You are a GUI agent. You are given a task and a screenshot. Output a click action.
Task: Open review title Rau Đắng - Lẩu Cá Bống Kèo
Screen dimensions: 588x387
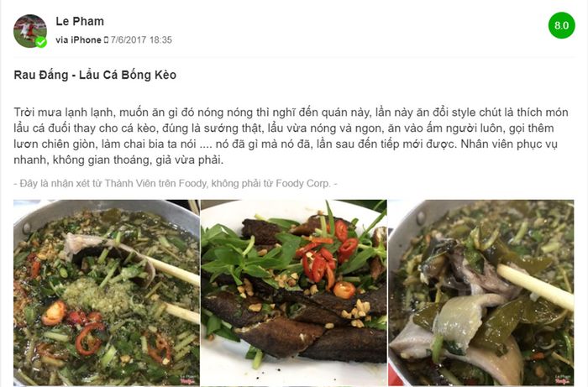coord(95,75)
